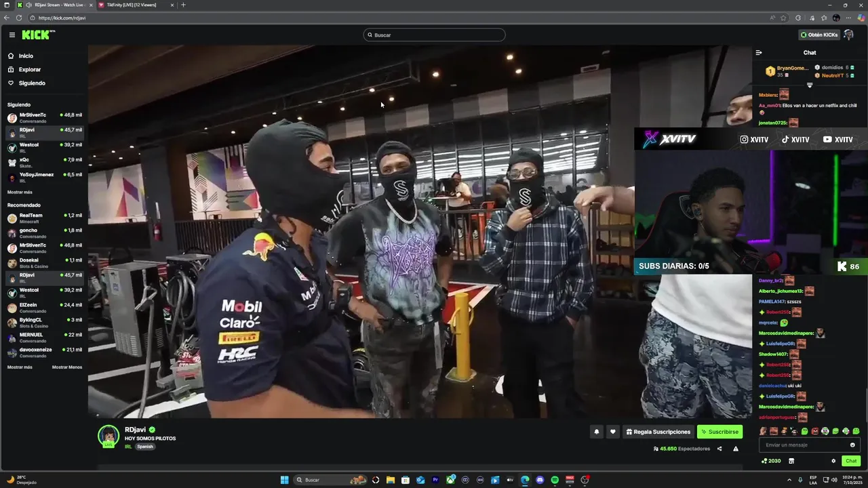Open the hamburger sidebar menu
868x488 pixels.
coord(12,35)
